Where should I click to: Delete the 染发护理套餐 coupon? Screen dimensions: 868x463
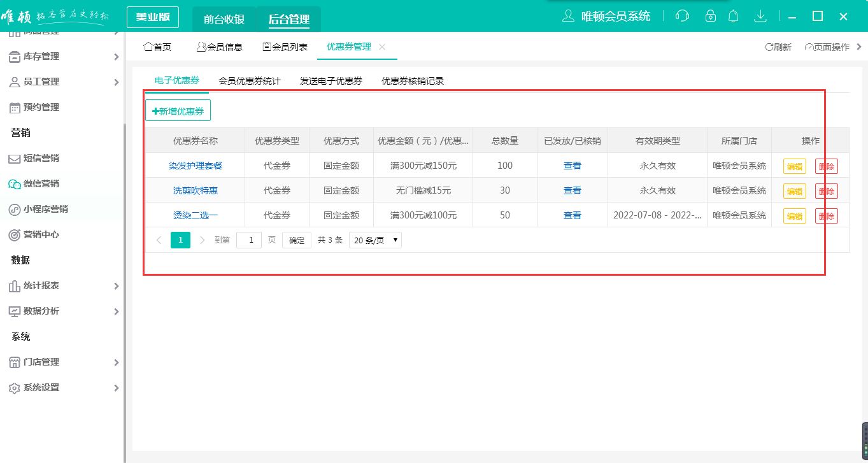click(826, 166)
